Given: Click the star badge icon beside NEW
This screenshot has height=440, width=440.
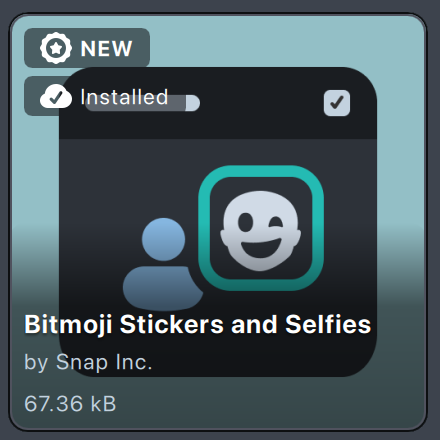Looking at the screenshot, I should coord(56,48).
